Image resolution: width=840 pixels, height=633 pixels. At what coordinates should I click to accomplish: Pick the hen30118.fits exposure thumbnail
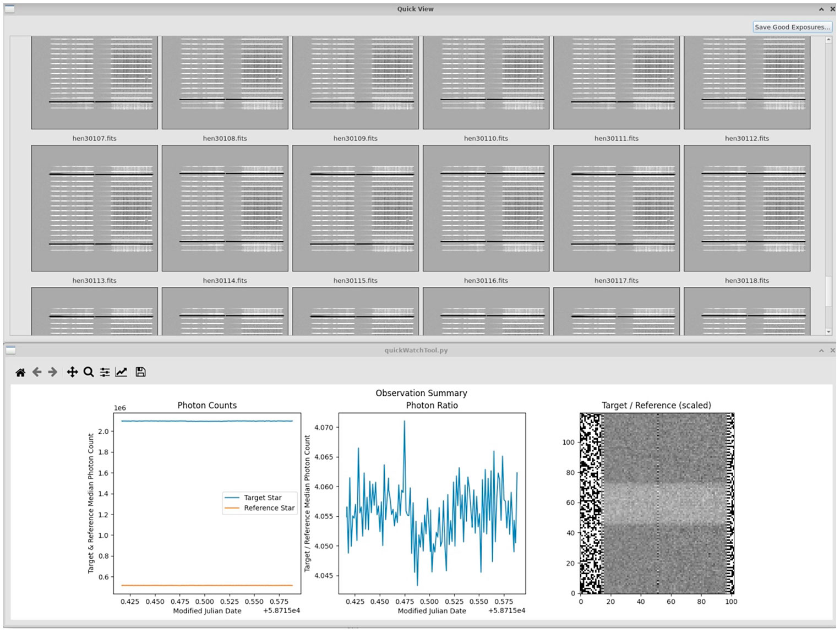coord(747,208)
